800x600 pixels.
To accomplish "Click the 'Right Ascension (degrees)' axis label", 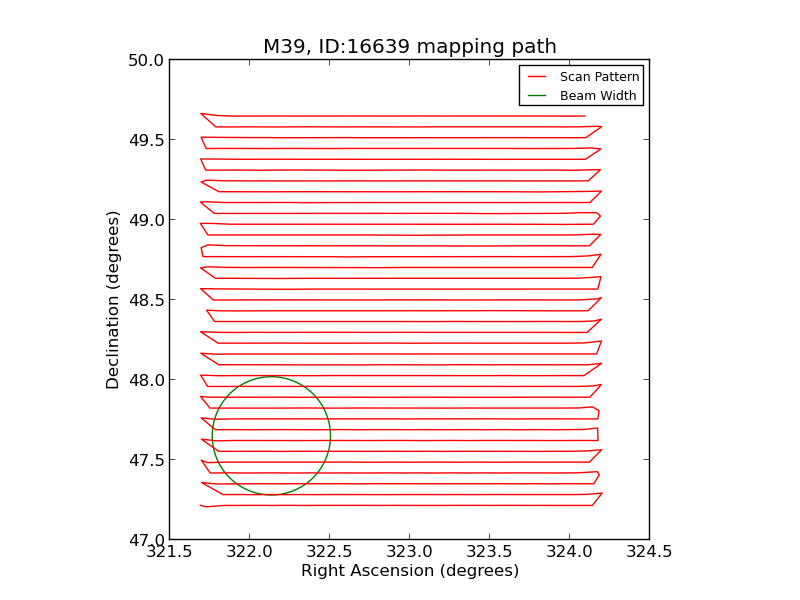I will [410, 570].
